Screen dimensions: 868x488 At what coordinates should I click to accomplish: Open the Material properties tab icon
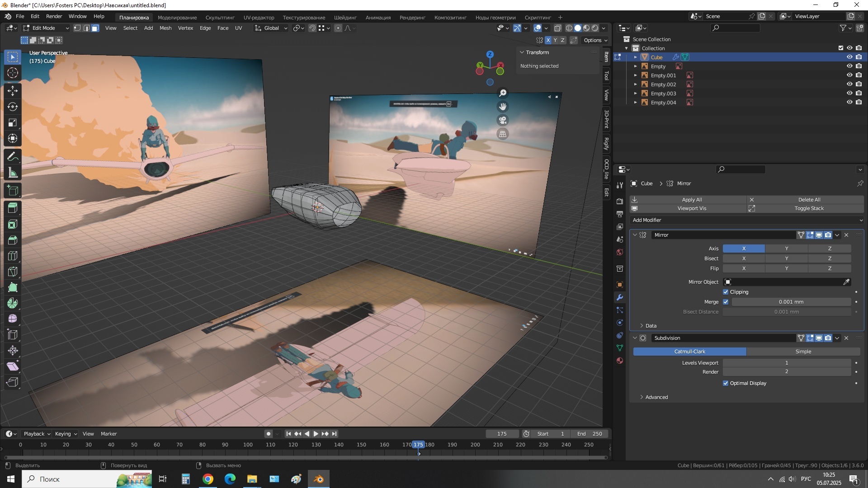click(620, 361)
